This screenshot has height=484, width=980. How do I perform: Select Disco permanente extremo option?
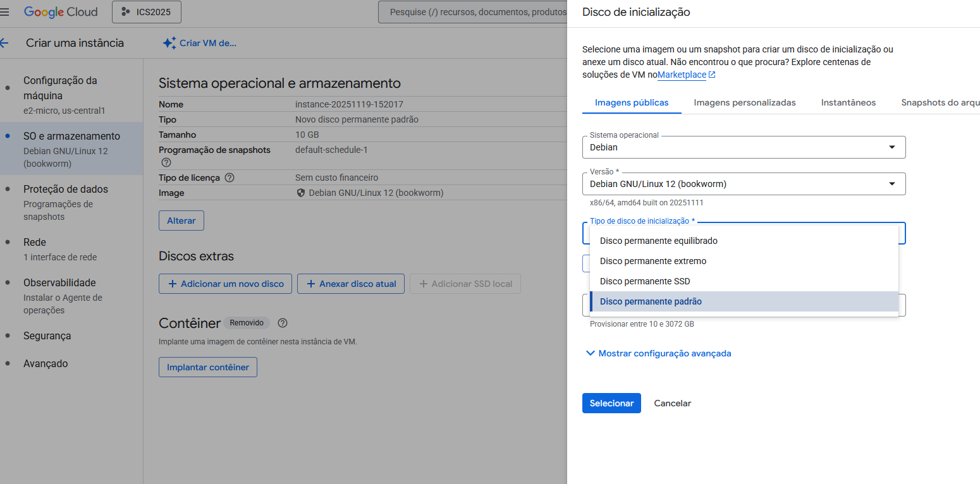pyautogui.click(x=652, y=261)
